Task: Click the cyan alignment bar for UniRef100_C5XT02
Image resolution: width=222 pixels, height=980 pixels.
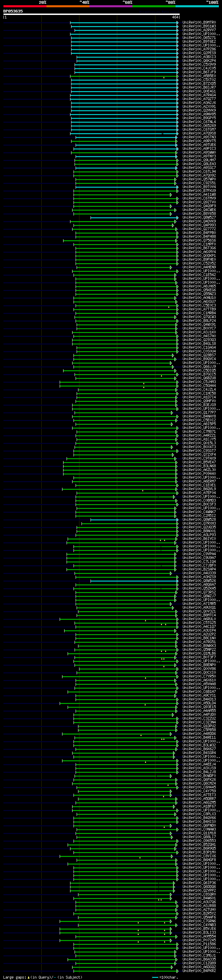Action: [125, 80]
